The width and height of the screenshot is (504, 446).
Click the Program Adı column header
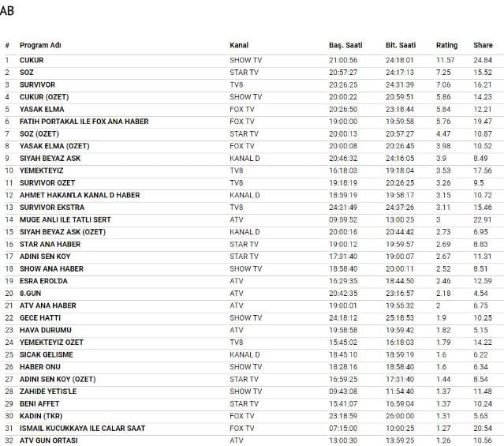[x=39, y=45]
